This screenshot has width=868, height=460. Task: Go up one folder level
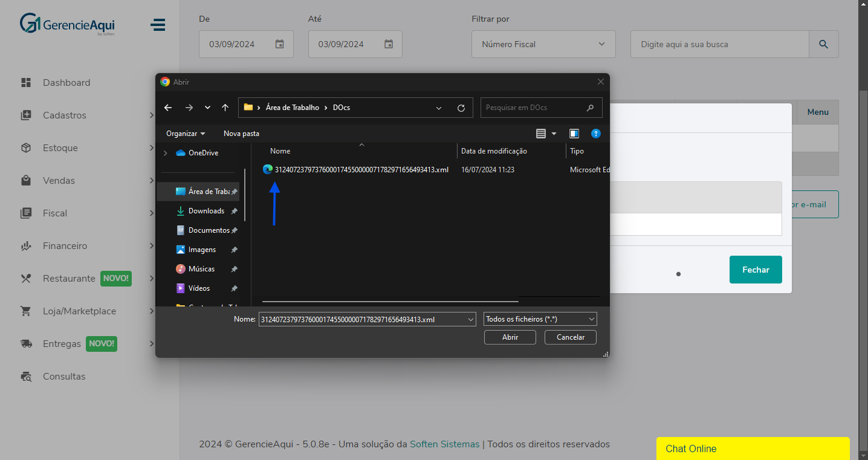[x=225, y=108]
